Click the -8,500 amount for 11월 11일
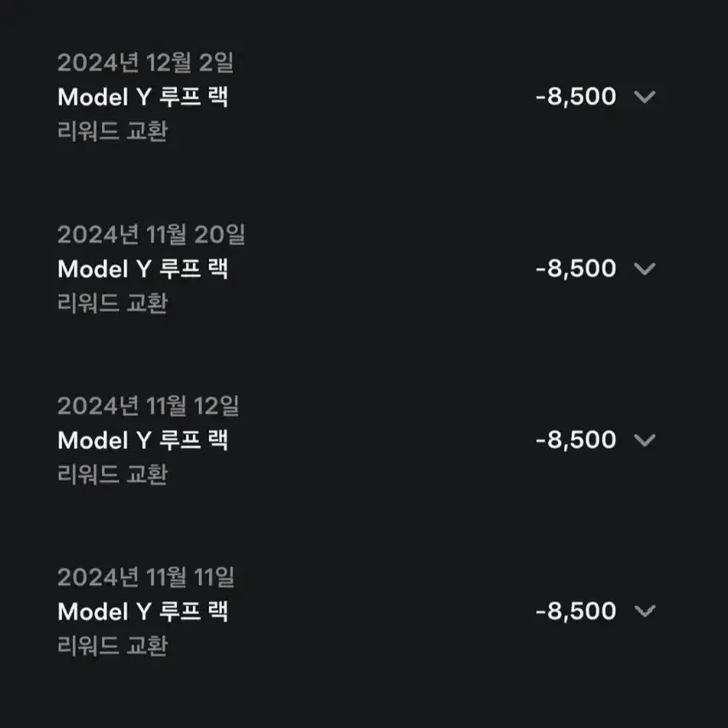 point(576,611)
